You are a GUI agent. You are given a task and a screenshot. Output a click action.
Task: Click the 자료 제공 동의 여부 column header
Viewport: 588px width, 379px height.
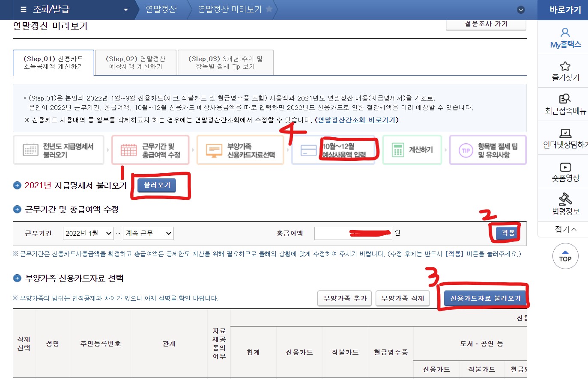[219, 343]
